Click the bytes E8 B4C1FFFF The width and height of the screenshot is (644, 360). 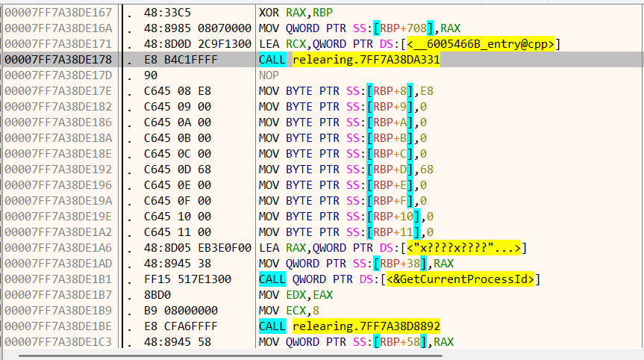point(179,60)
